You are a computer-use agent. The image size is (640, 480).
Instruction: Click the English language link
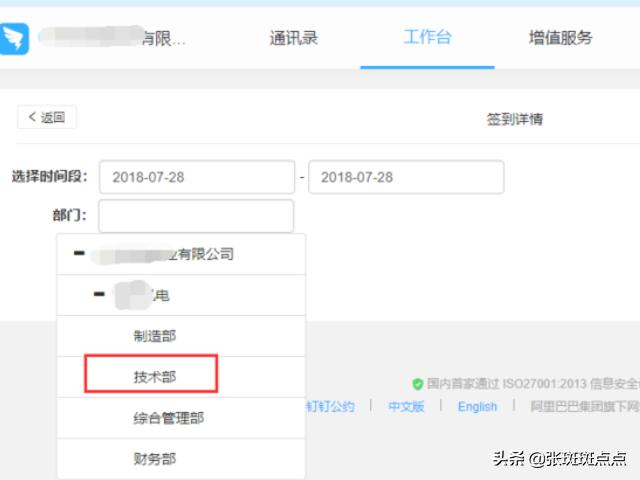(x=477, y=407)
